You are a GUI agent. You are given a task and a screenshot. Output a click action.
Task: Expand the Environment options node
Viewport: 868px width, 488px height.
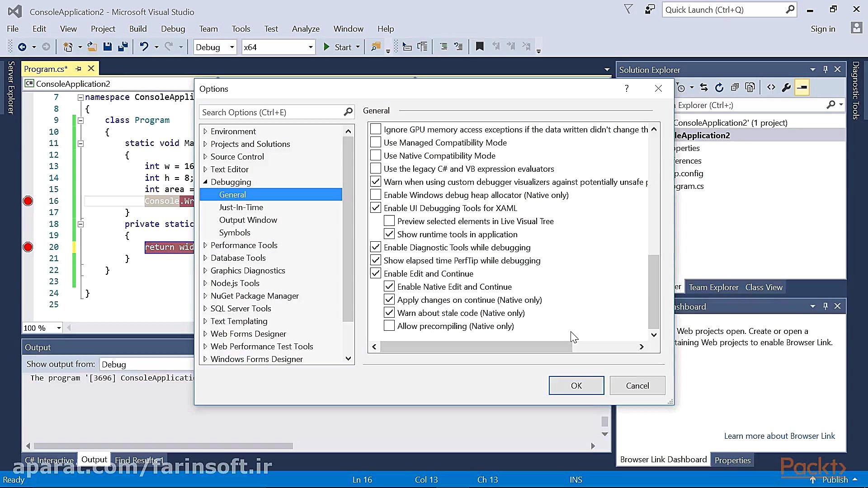(x=205, y=131)
